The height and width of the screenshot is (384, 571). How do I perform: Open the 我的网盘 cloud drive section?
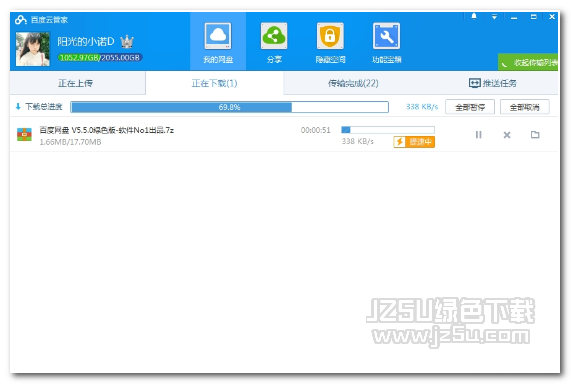pos(218,42)
